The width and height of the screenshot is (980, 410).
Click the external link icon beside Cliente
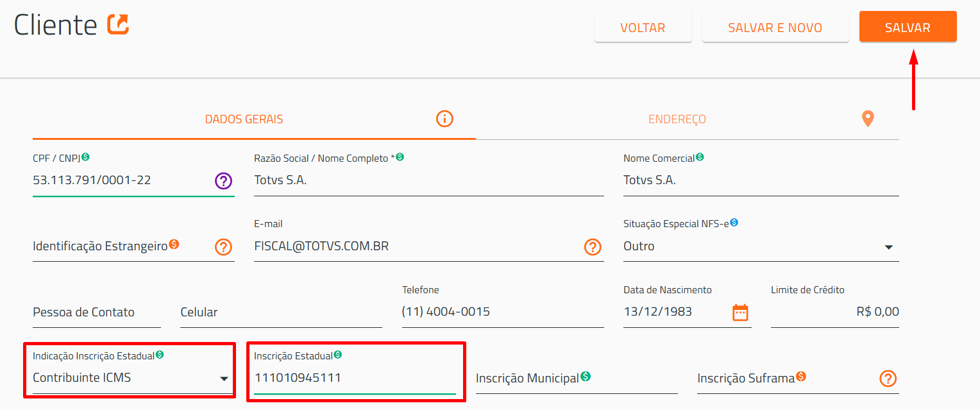[118, 24]
